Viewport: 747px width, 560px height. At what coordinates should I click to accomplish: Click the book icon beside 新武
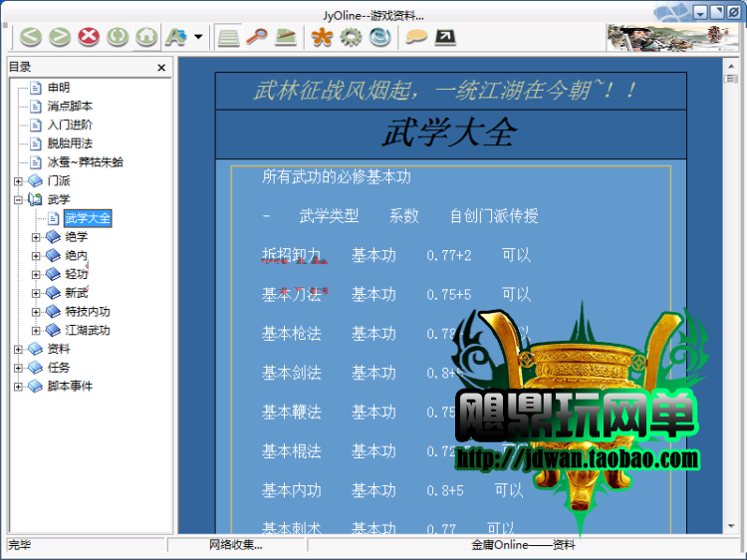(53, 293)
